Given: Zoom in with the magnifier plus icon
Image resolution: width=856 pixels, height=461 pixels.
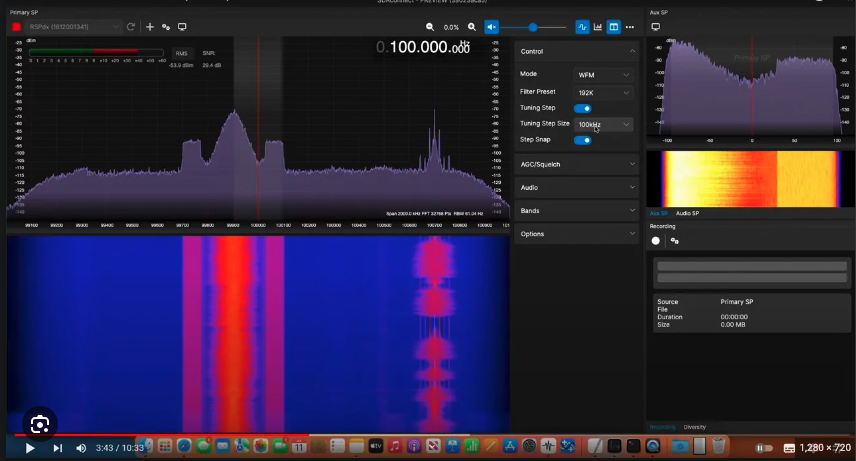Looking at the screenshot, I should (472, 27).
